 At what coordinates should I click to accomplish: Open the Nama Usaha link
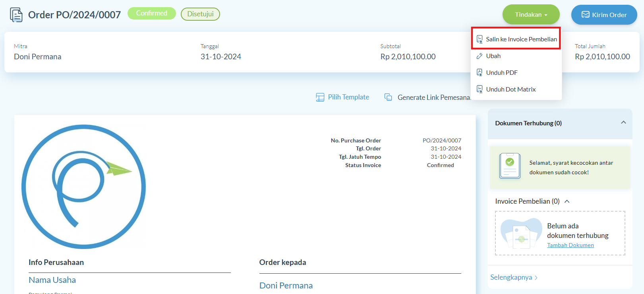point(52,280)
